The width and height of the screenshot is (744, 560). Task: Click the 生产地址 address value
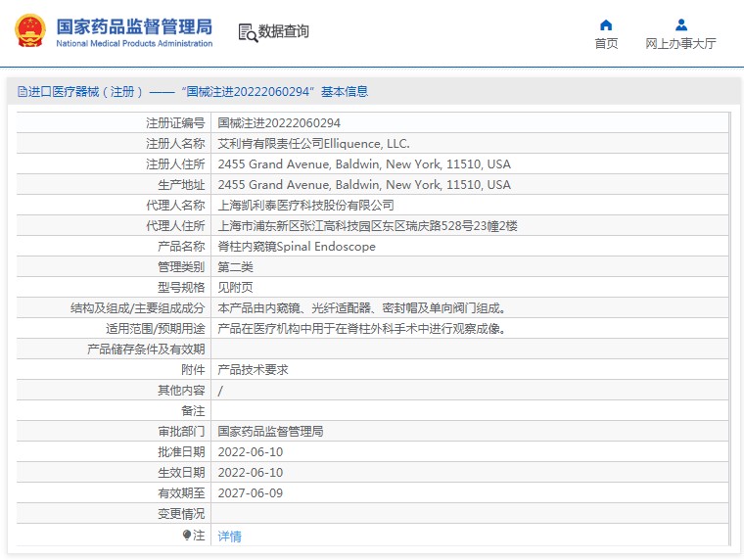coord(364,185)
